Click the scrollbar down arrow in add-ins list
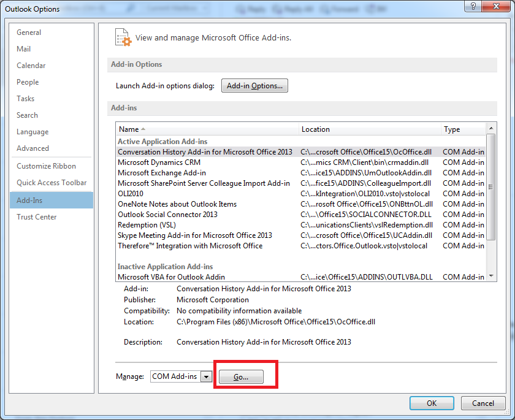515x420 pixels. [492, 277]
